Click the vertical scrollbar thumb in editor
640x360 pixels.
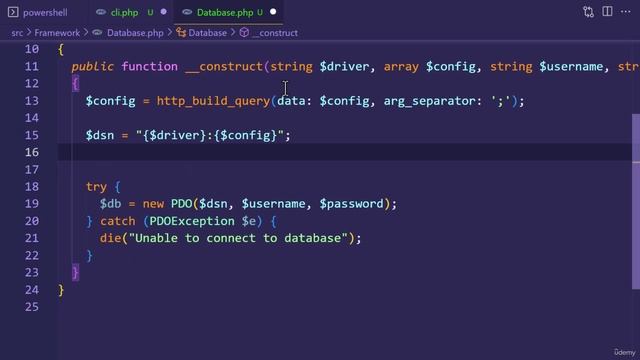[636, 202]
